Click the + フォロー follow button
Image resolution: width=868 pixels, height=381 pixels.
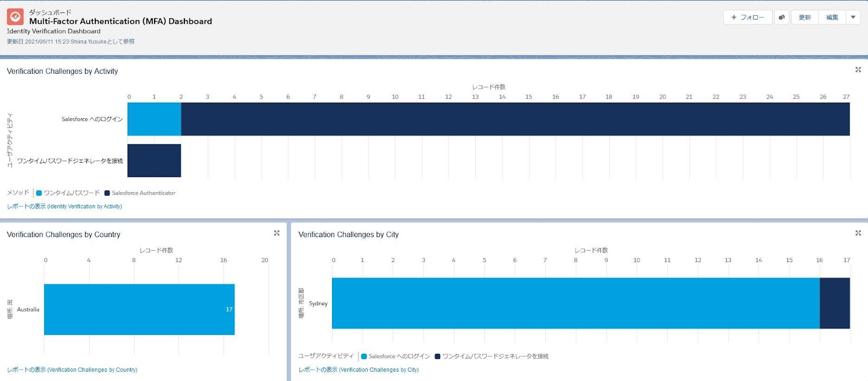[748, 17]
